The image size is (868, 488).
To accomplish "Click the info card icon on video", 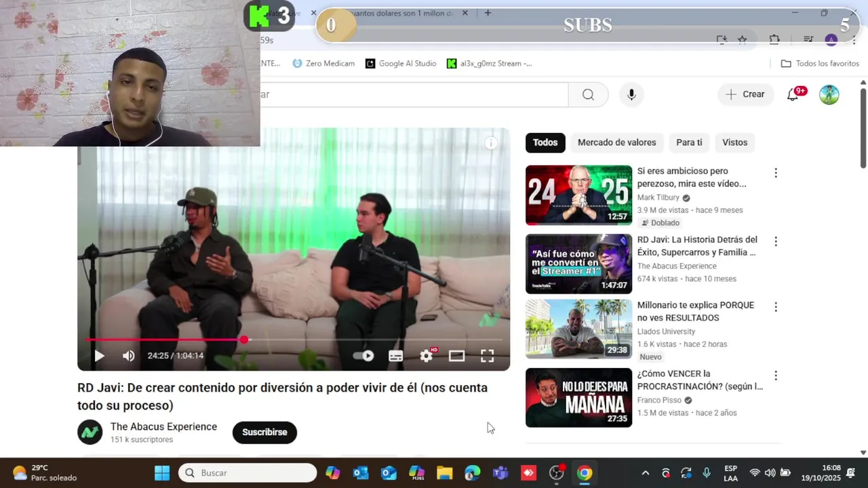I will tap(491, 143).
